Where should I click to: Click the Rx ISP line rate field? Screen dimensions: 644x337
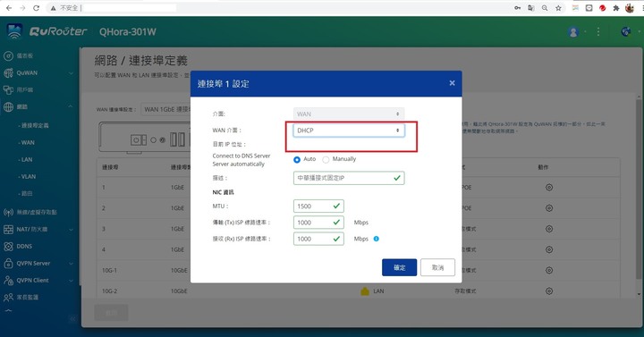pyautogui.click(x=318, y=239)
